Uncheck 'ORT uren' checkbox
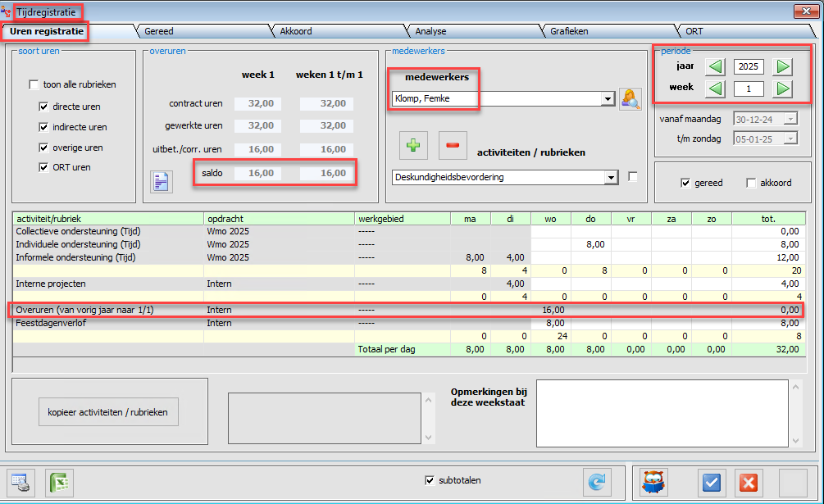The height and width of the screenshot is (504, 824). pos(43,167)
